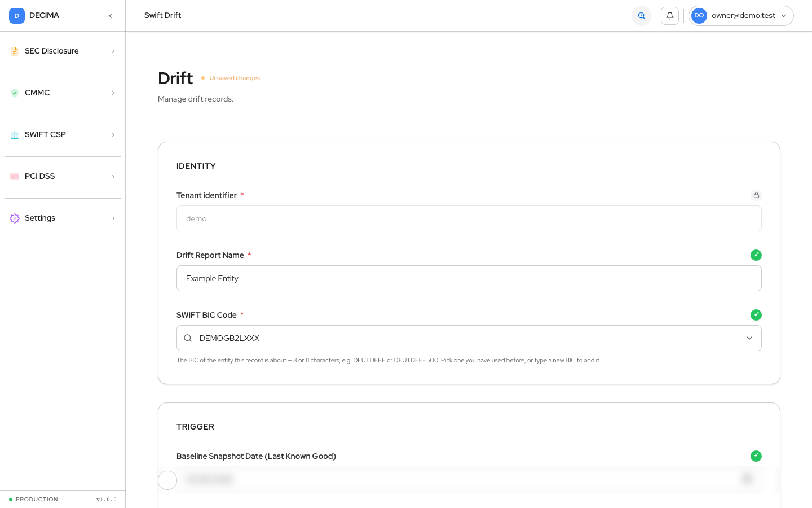The width and height of the screenshot is (812, 508).
Task: Click the search icon in the BIC field
Action: pyautogui.click(x=188, y=338)
